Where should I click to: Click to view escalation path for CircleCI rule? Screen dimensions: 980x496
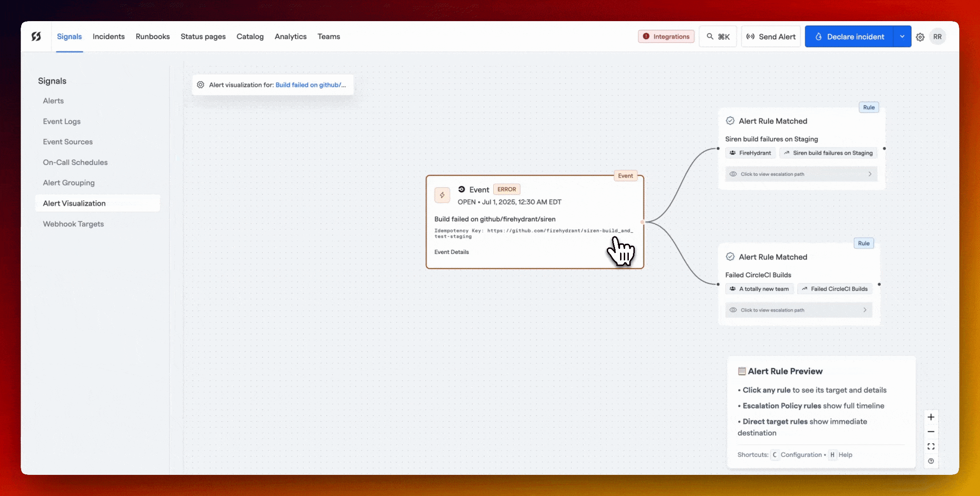coord(798,310)
